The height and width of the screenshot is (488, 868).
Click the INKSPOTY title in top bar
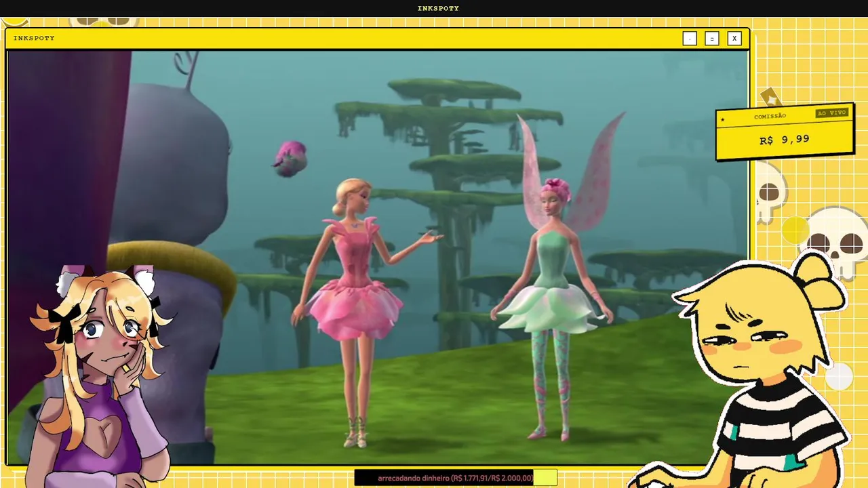(438, 8)
